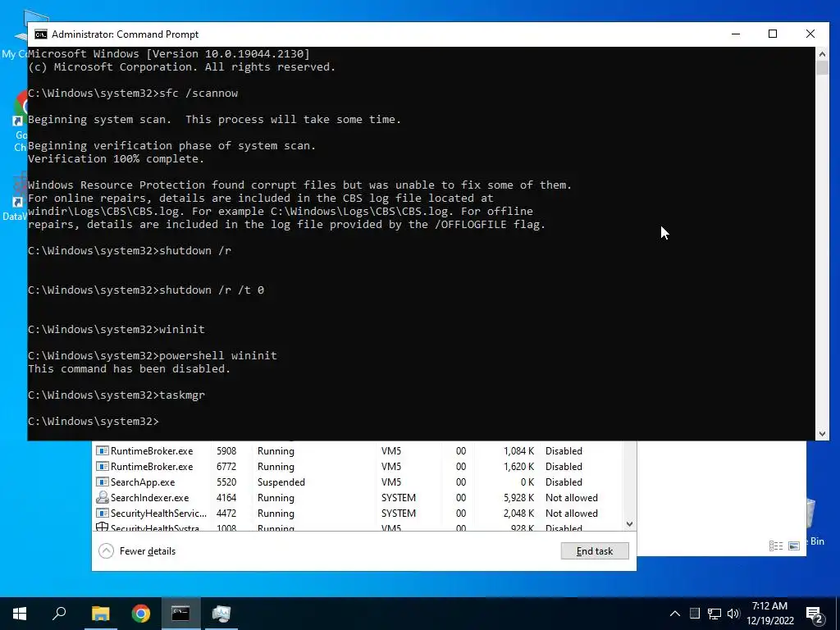Minimize the Command Prompt window
The image size is (840, 630).
point(736,34)
